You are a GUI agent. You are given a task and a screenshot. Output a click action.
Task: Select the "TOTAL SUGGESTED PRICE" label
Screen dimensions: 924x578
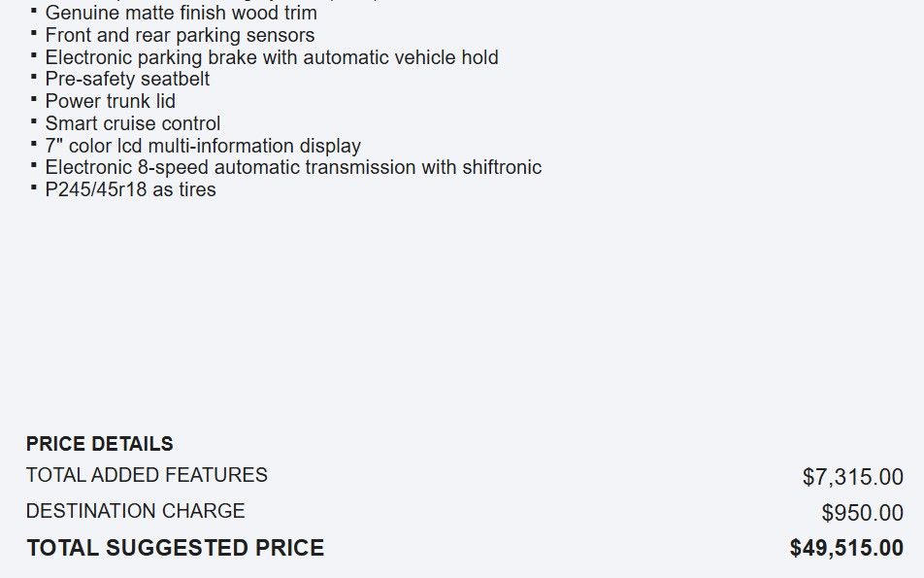(x=176, y=548)
